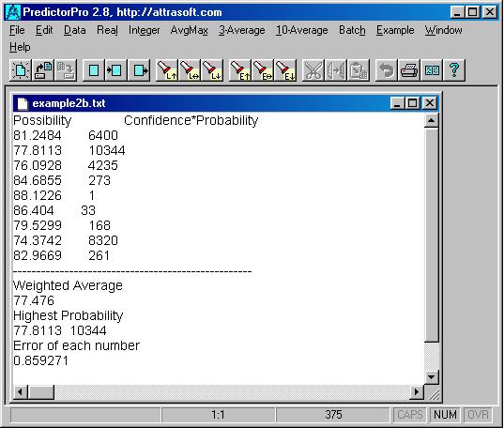Click the Undo arrow toolbar icon
The height and width of the screenshot is (428, 504).
point(387,70)
